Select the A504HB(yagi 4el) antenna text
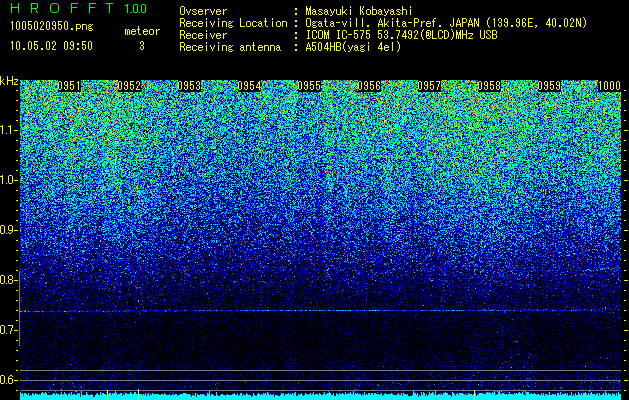Viewport: 629px width, 400px height. click(x=353, y=47)
